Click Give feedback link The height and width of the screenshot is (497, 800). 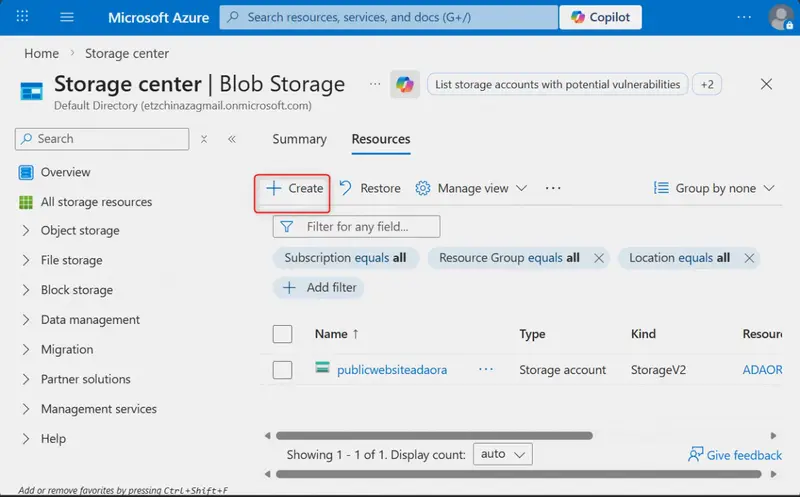[x=735, y=455]
